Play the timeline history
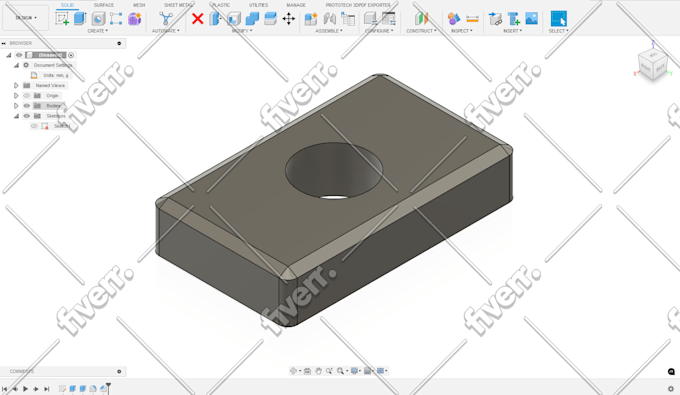The height and width of the screenshot is (395, 680). 26,388
